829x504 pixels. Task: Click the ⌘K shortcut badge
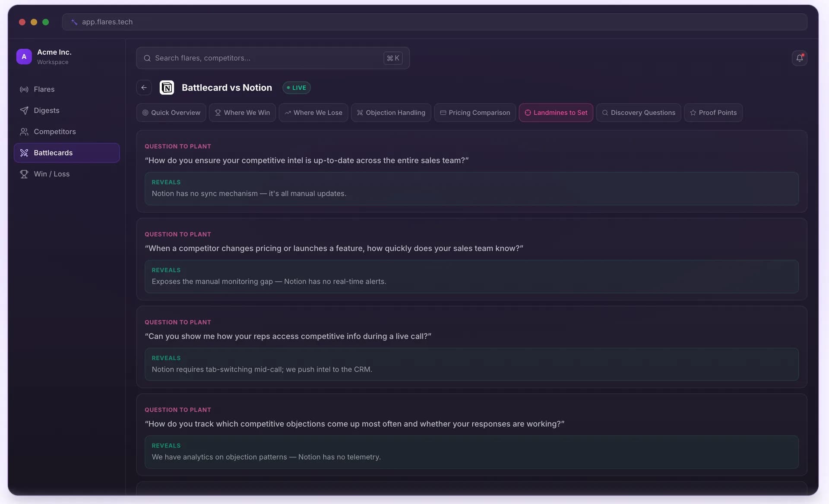pyautogui.click(x=393, y=58)
